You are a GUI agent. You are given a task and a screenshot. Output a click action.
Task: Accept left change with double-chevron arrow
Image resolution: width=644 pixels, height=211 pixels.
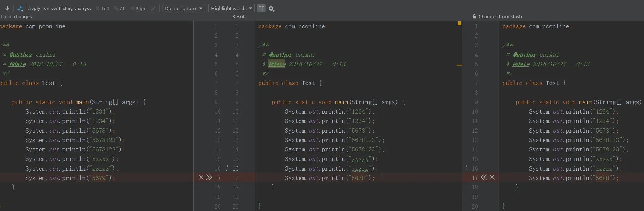[209, 177]
